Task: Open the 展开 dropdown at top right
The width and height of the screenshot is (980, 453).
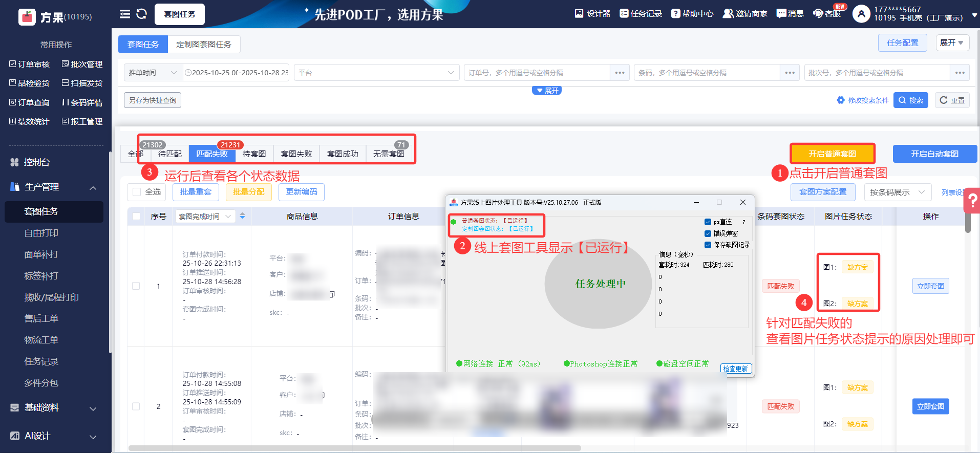Action: tap(952, 42)
